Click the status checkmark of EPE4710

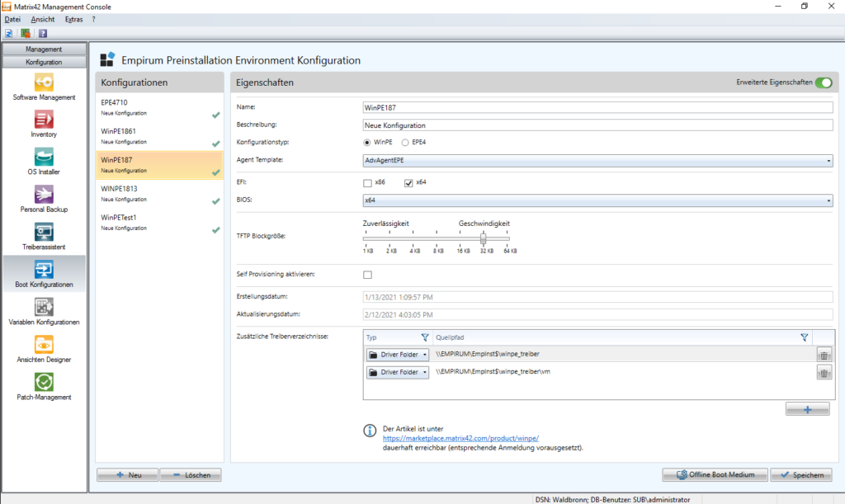215,115
